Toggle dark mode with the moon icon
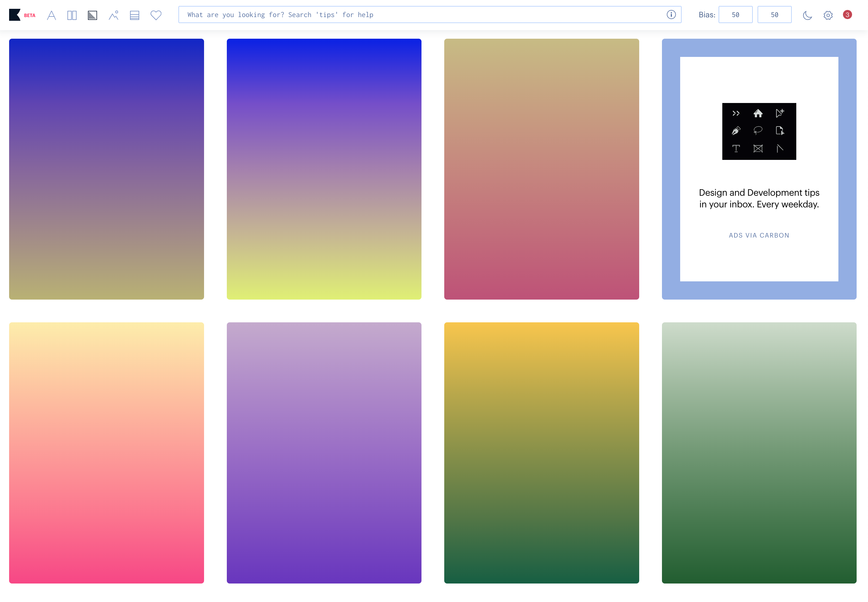The image size is (868, 602). [807, 15]
